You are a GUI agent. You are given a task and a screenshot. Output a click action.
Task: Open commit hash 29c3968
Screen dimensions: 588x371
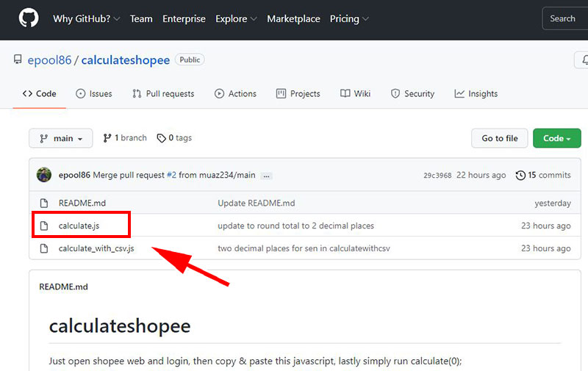[437, 176]
